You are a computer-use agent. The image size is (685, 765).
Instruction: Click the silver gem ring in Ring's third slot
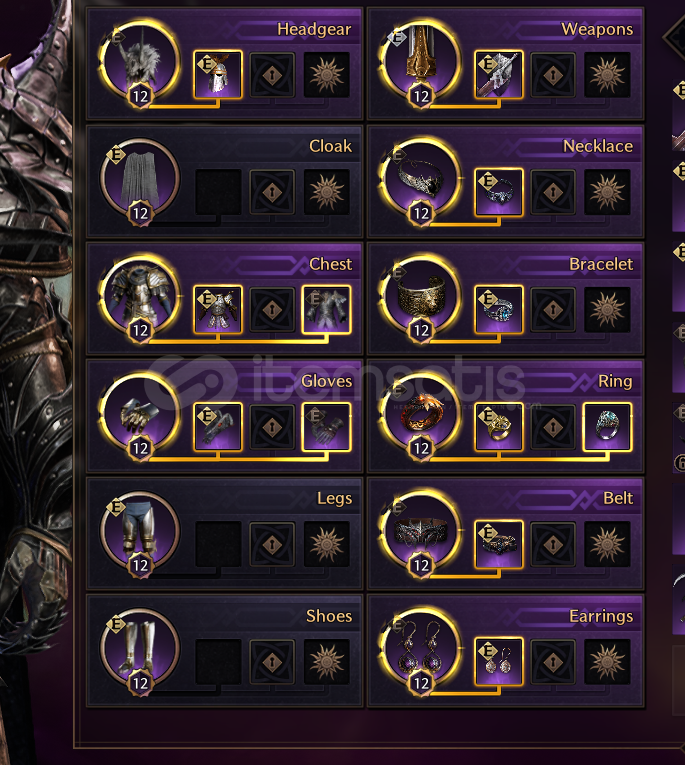click(x=607, y=427)
